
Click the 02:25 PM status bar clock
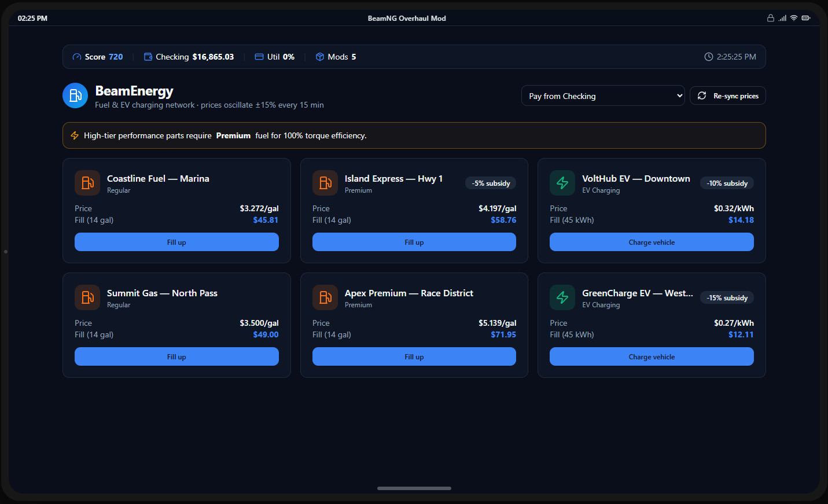(x=32, y=18)
